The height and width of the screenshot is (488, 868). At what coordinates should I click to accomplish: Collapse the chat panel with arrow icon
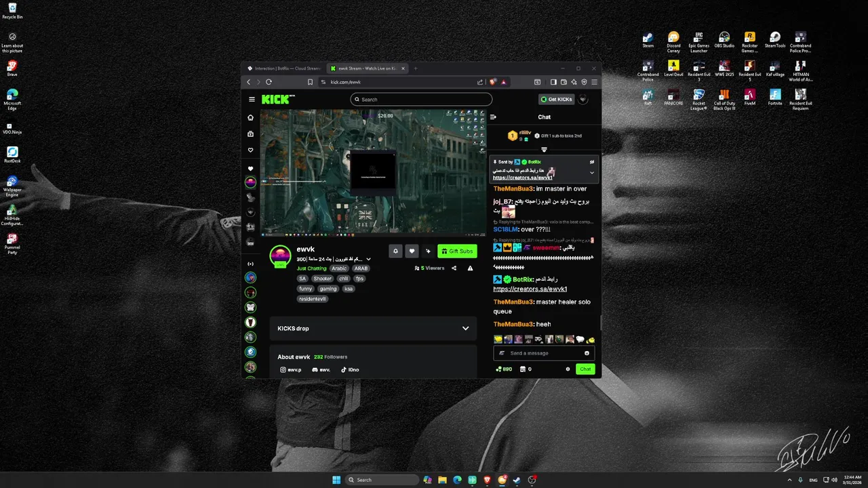point(493,117)
